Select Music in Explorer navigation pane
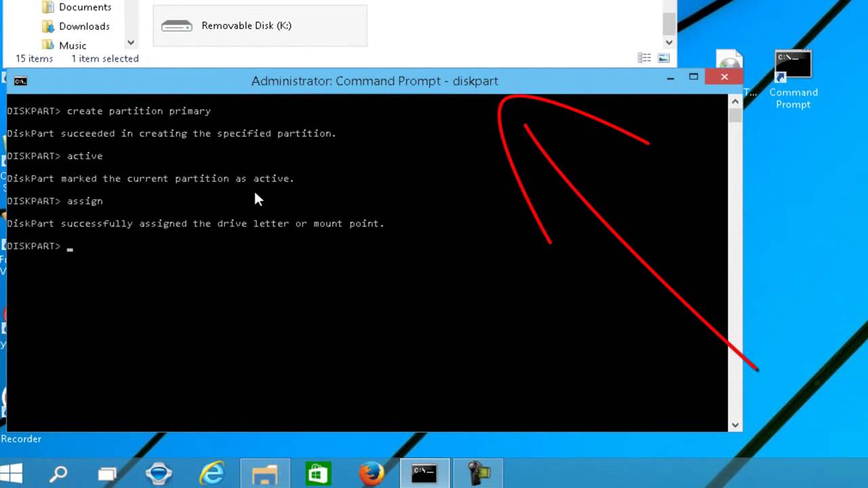Image resolution: width=868 pixels, height=488 pixels. 64,45
